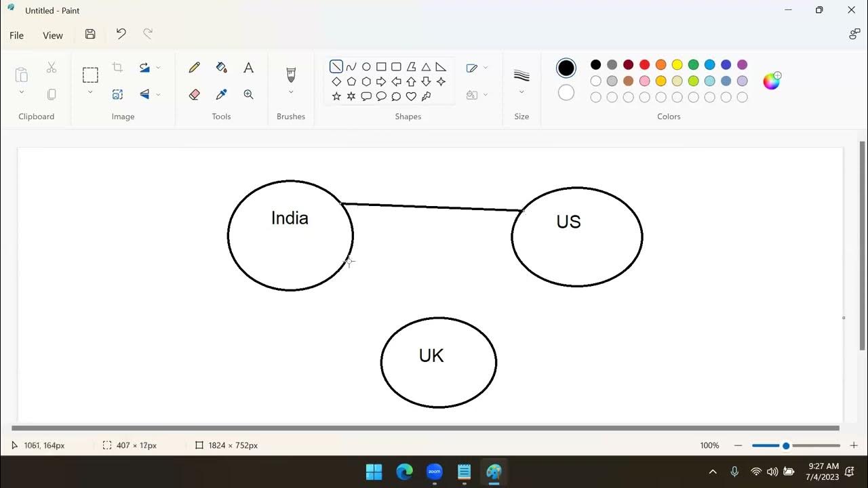Screen dimensions: 868x488
Task: Open the Brushes type dropdown
Action: tap(291, 92)
